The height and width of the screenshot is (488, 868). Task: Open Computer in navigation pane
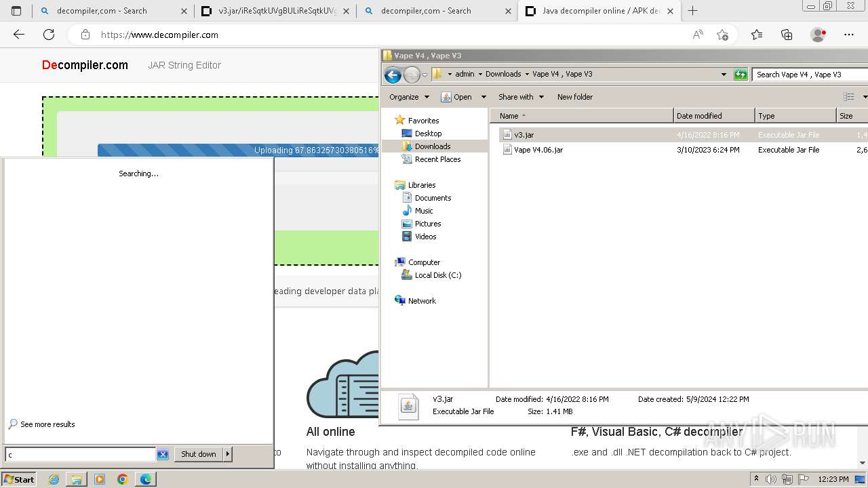click(424, 262)
